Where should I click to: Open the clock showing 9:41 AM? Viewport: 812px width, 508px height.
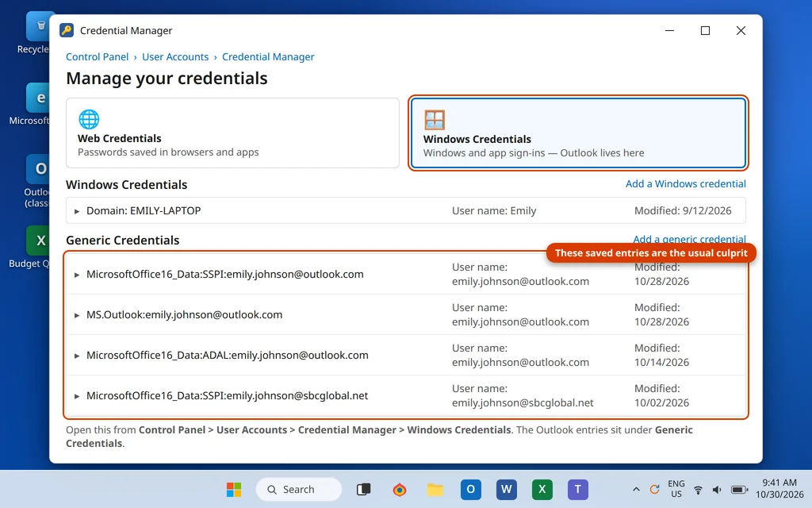click(x=779, y=489)
